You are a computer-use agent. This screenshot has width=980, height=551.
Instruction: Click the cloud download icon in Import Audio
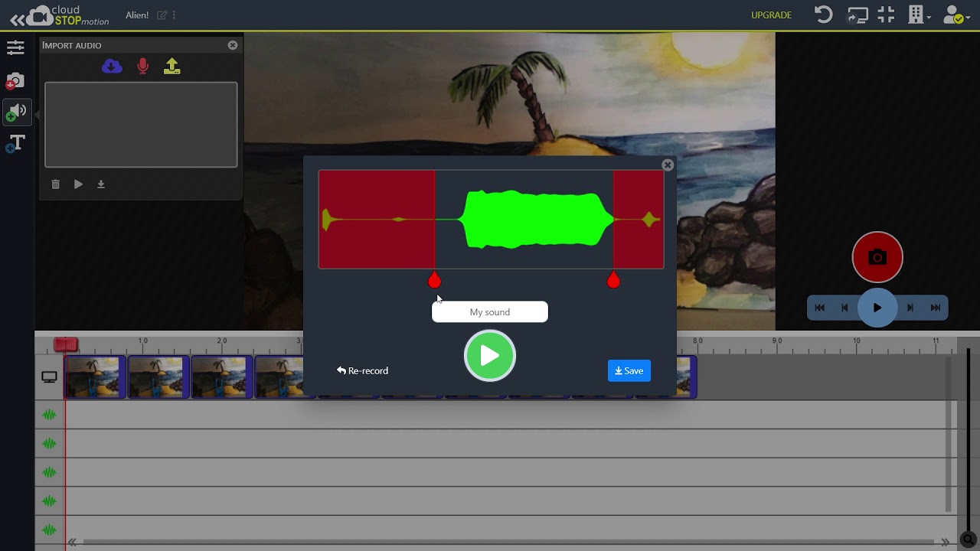pos(112,67)
